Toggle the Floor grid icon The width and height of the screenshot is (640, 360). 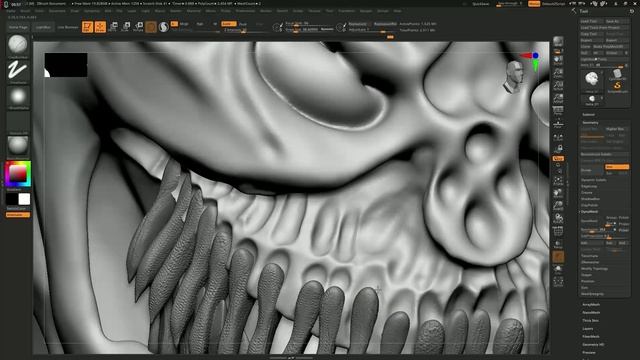558,123
